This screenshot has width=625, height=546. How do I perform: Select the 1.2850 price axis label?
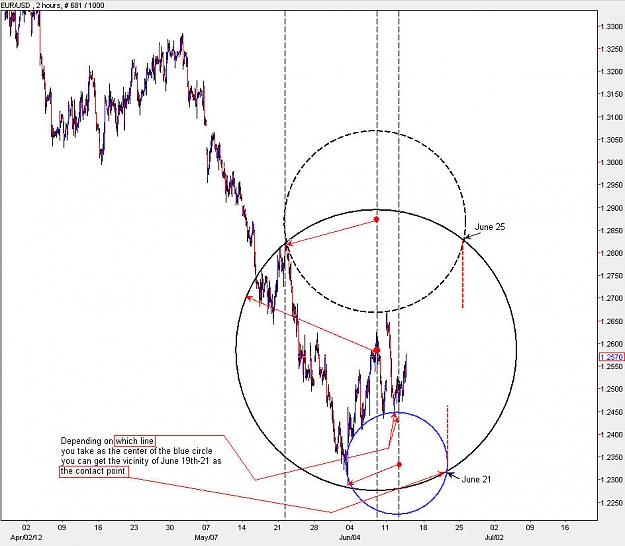pyautogui.click(x=612, y=231)
